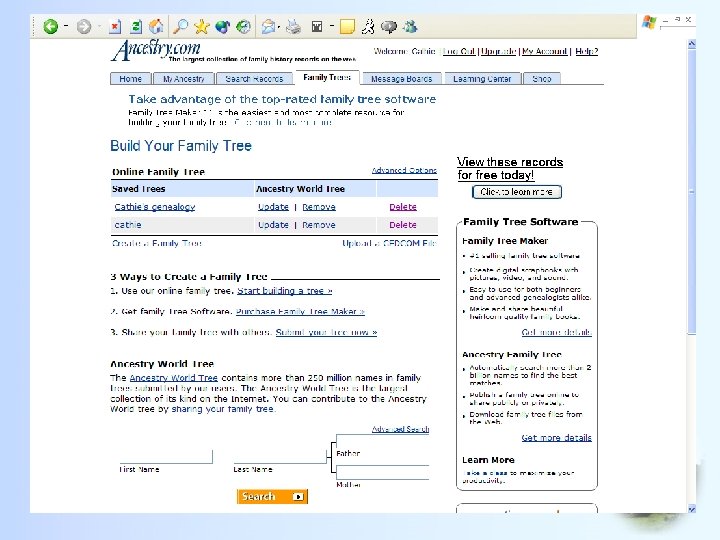Open the Help? link
Screen dimensions: 720x540
point(586,51)
